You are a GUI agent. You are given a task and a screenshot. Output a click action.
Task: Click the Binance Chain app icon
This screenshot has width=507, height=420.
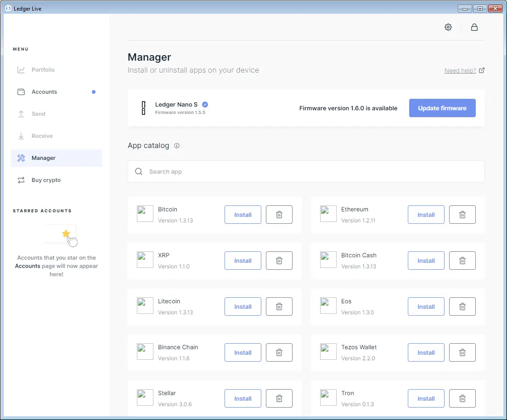point(145,352)
